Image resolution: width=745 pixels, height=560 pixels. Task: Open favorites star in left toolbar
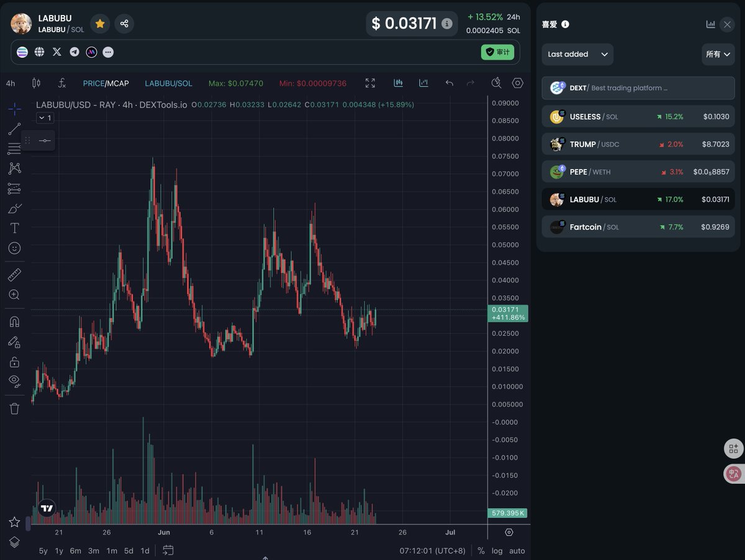(14, 522)
